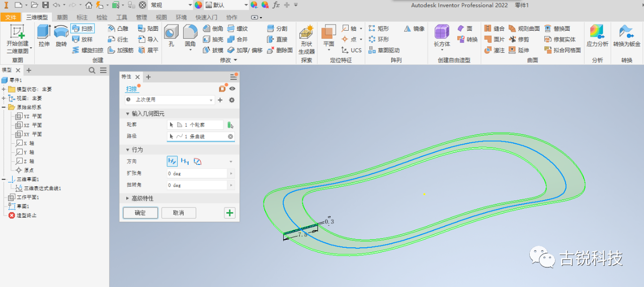Click the 取消 button
644x287 pixels.
179,213
